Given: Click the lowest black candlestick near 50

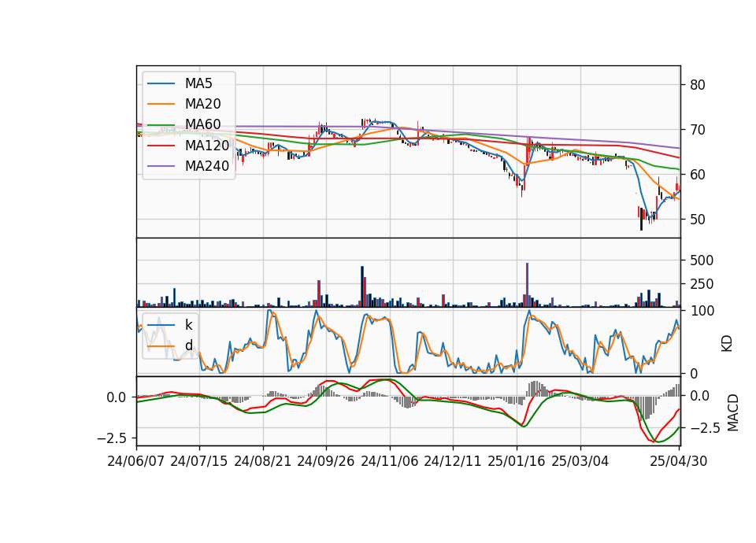Looking at the screenshot, I should 641,220.
